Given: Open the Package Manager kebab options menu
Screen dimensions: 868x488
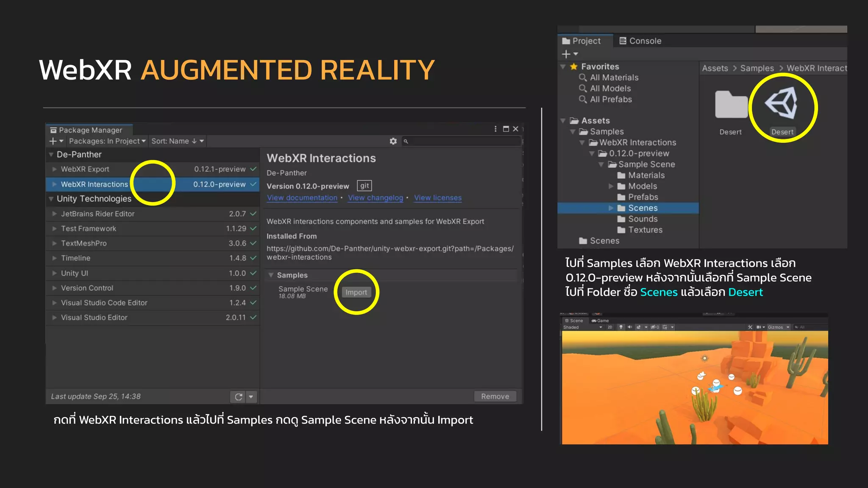Looking at the screenshot, I should (x=495, y=129).
